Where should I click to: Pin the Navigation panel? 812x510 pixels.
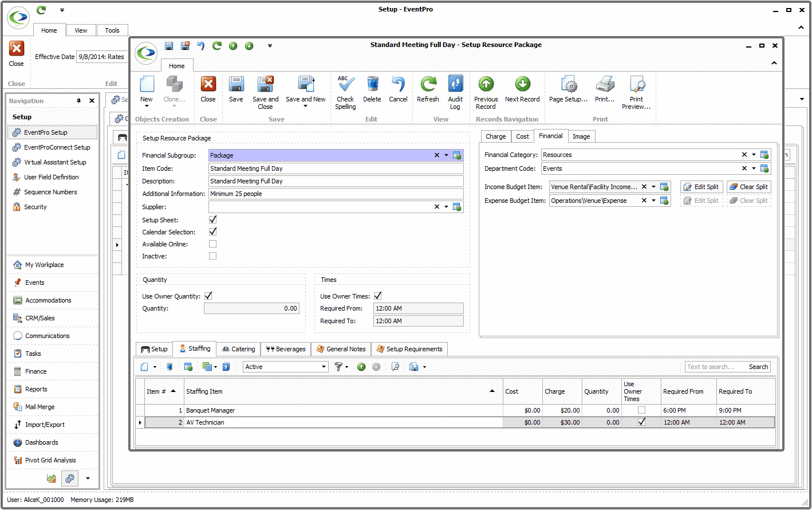pyautogui.click(x=79, y=101)
